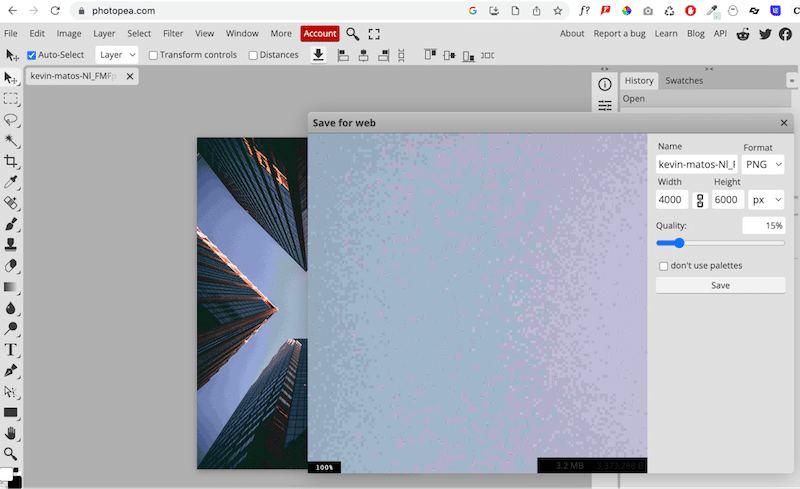Screen dimensions: 800x489
Task: Select the Zoom tool in the toolbox
Action: [10, 454]
